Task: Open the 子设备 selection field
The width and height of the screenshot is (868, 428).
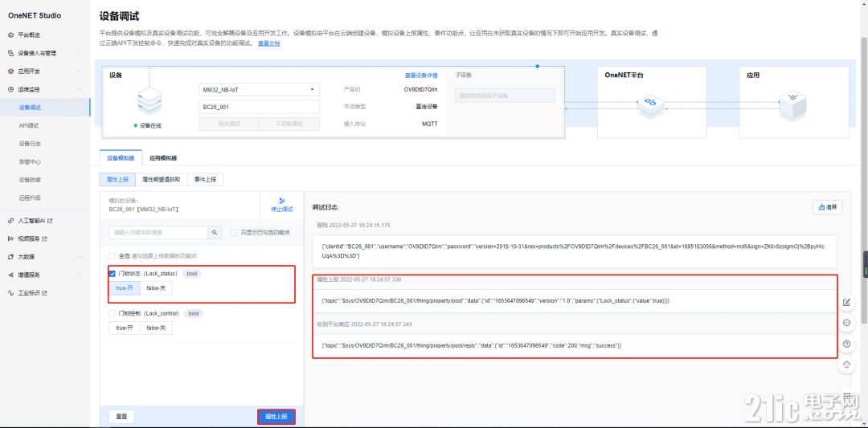Action: pyautogui.click(x=505, y=96)
